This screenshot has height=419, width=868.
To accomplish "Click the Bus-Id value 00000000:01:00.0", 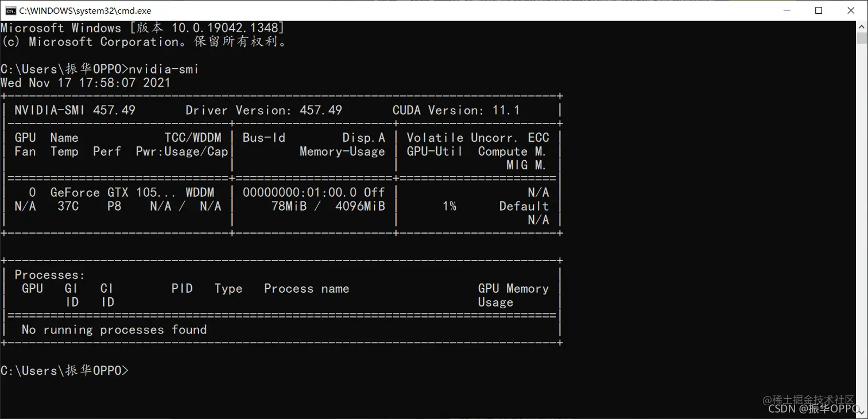I will 299,193.
